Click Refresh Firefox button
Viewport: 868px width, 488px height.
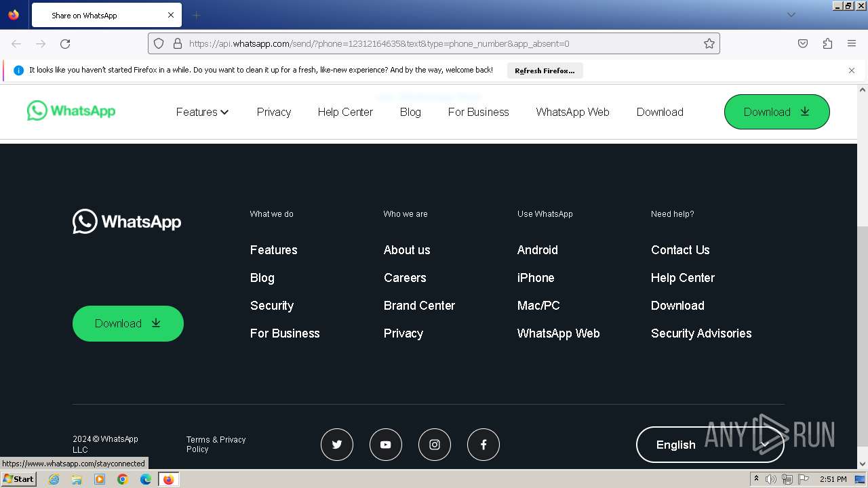tap(545, 70)
